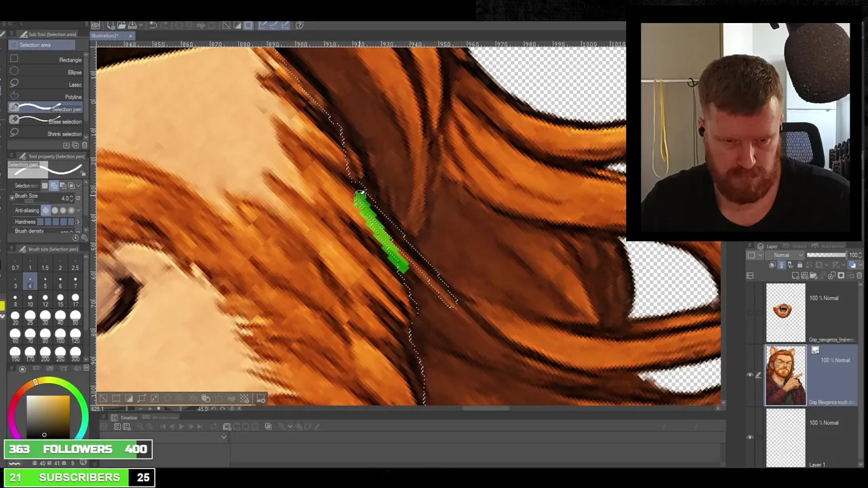
Task: Click the layer opacity value 100
Action: coord(854,256)
